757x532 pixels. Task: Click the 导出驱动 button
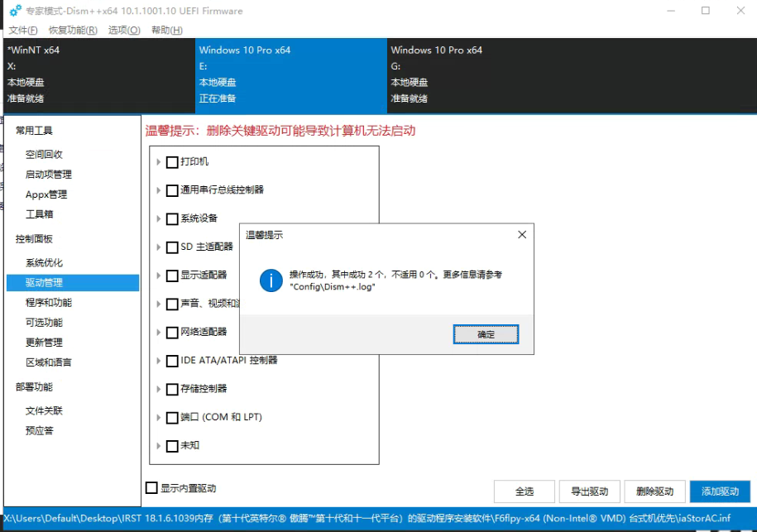590,491
